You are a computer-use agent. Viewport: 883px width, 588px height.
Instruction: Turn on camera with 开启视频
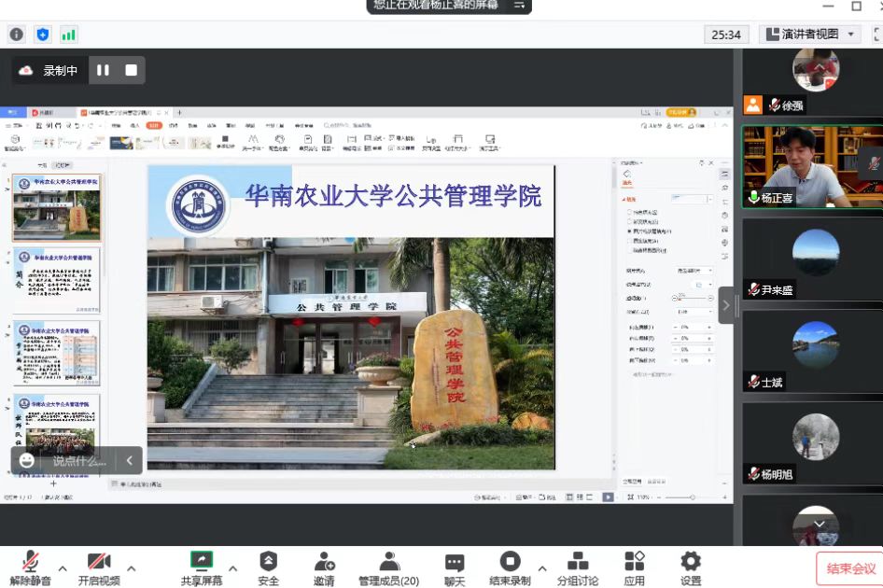tap(99, 567)
